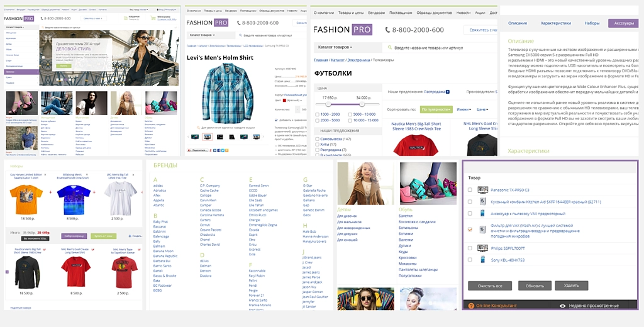644x327 pixels.
Task: Click search field on Футболки page
Action: tap(440, 48)
